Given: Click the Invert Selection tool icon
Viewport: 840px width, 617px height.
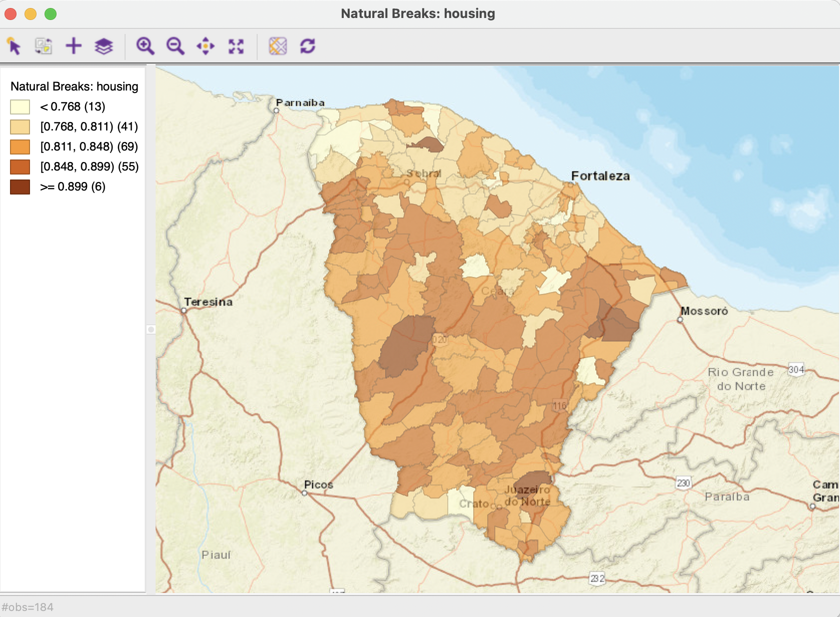Looking at the screenshot, I should (x=44, y=46).
